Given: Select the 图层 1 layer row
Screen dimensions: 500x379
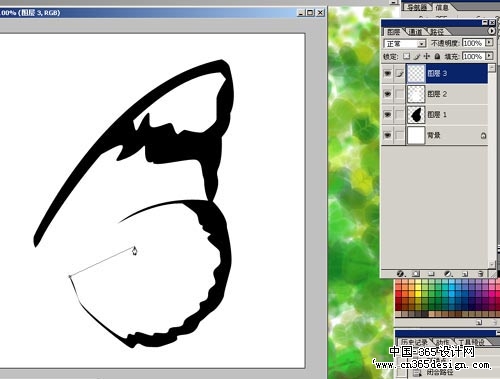Looking at the screenshot, I should coord(435,115).
